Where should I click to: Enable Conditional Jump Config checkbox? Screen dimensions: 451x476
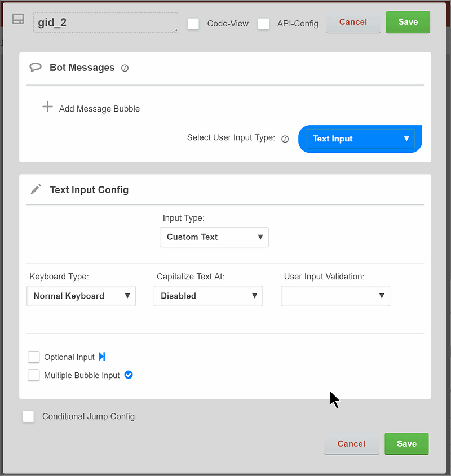click(28, 416)
